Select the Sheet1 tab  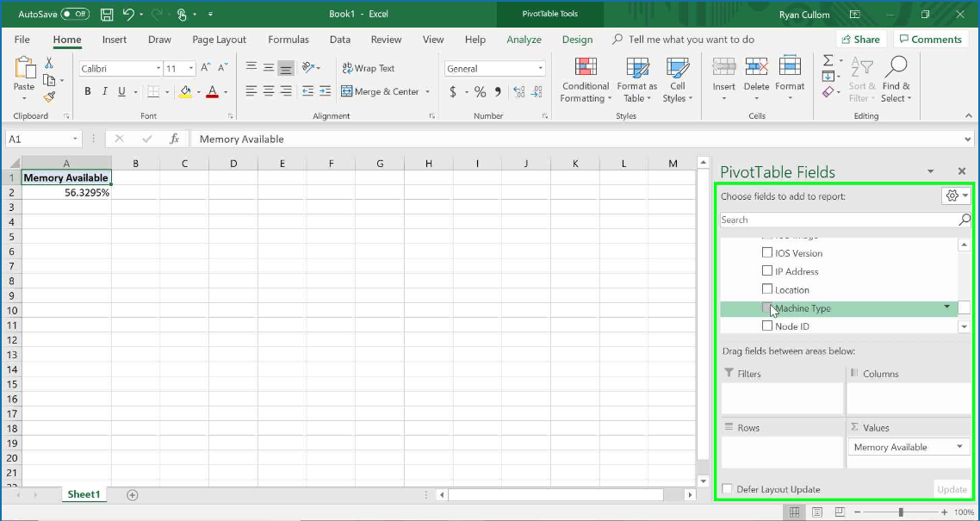pyautogui.click(x=84, y=494)
